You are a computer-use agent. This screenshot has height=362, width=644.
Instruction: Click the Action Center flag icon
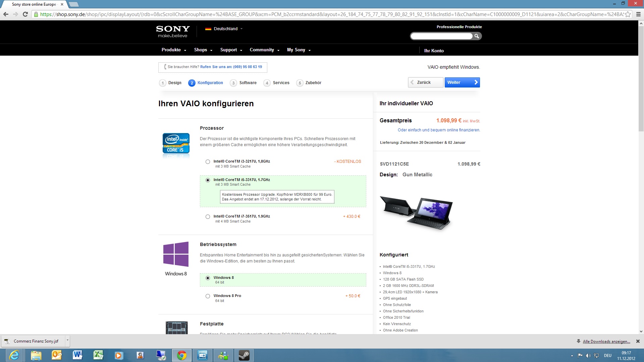click(580, 356)
